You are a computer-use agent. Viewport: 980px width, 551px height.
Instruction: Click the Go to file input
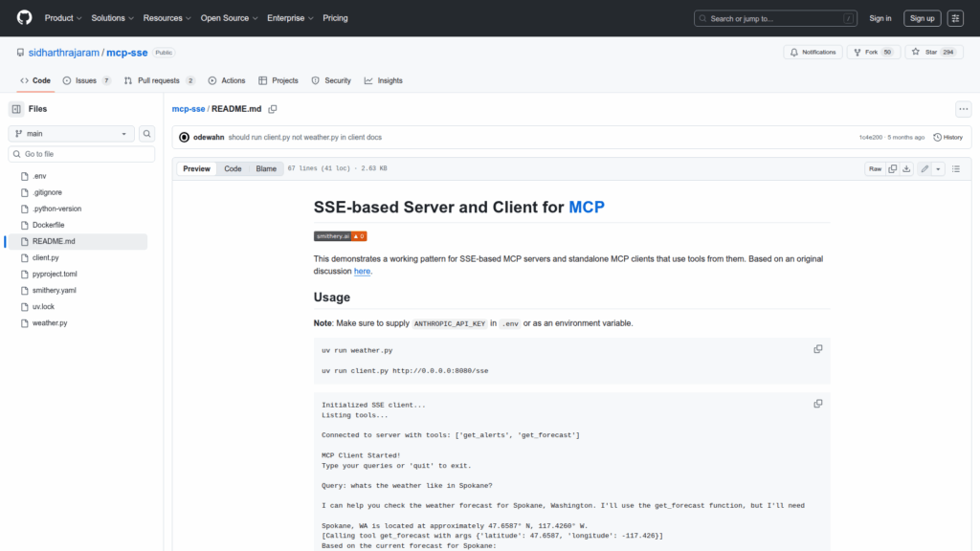(81, 154)
